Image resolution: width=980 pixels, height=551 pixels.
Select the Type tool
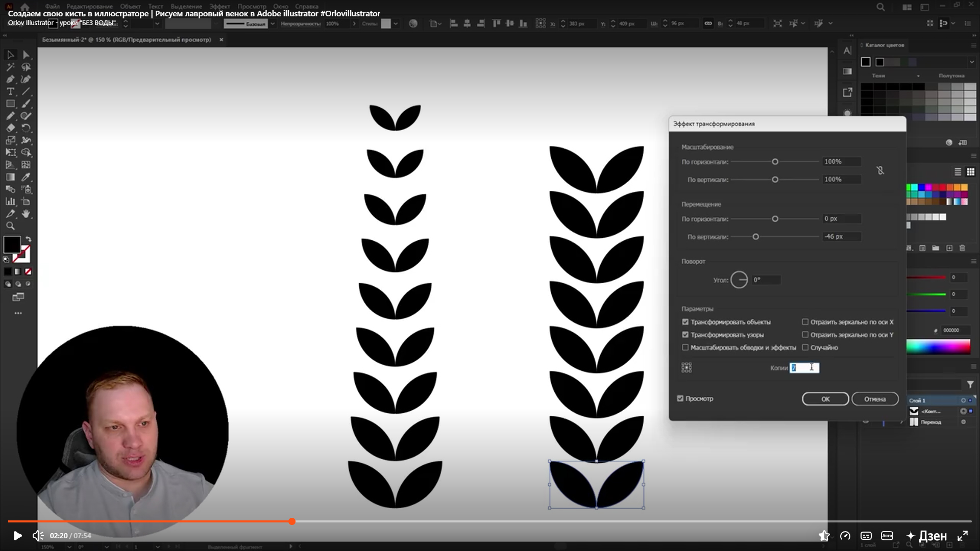[x=10, y=91]
